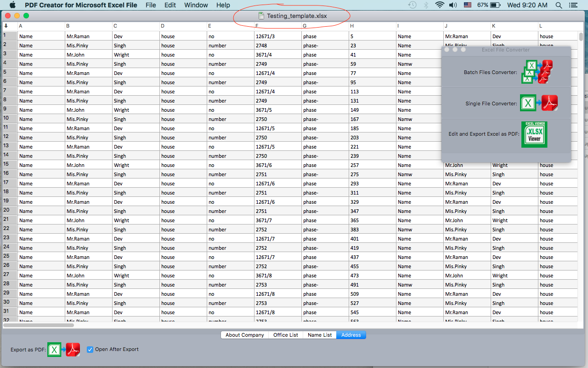Select the cell with value 473
The height and width of the screenshot is (368, 588).
coord(373,276)
